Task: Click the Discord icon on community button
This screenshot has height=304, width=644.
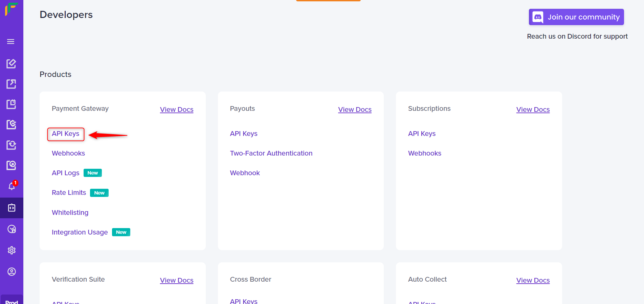Action: 538,17
